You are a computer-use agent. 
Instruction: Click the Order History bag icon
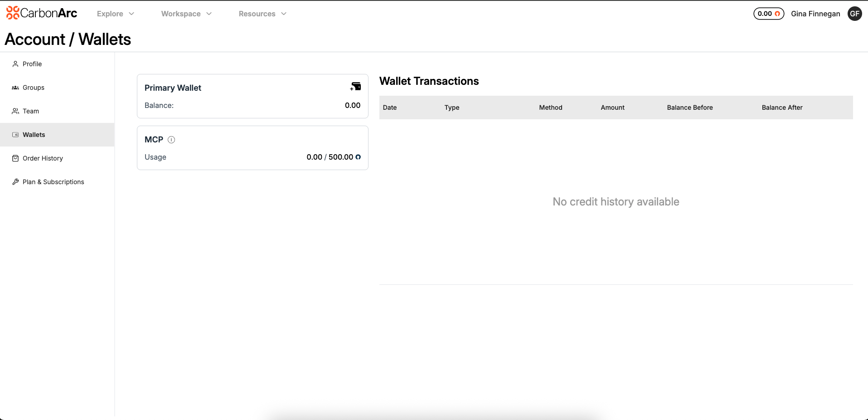click(x=15, y=158)
